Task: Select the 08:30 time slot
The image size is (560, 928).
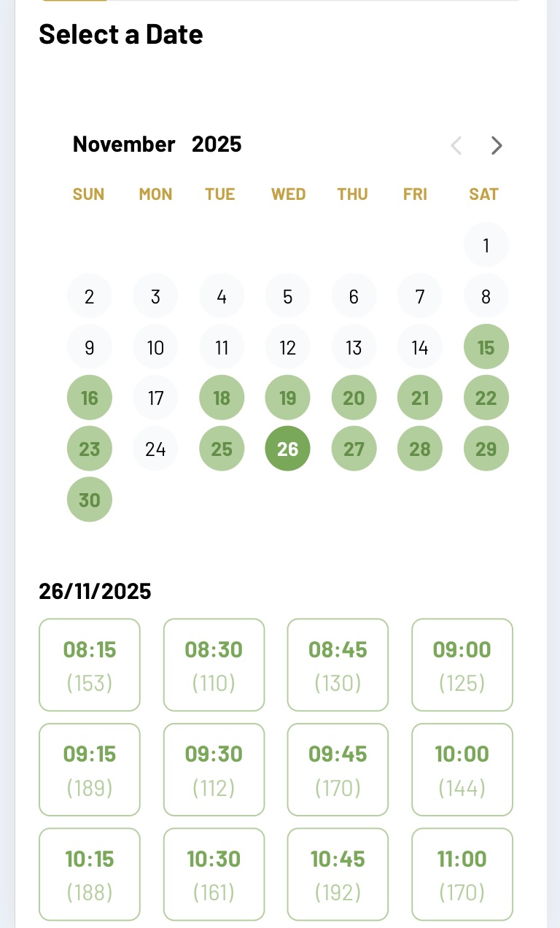Action: pyautogui.click(x=214, y=665)
